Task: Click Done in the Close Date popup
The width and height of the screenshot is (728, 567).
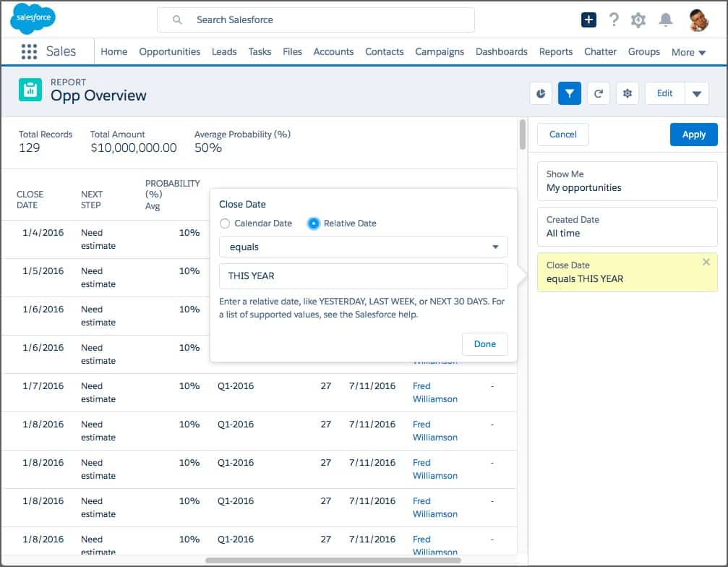Action: (x=484, y=344)
